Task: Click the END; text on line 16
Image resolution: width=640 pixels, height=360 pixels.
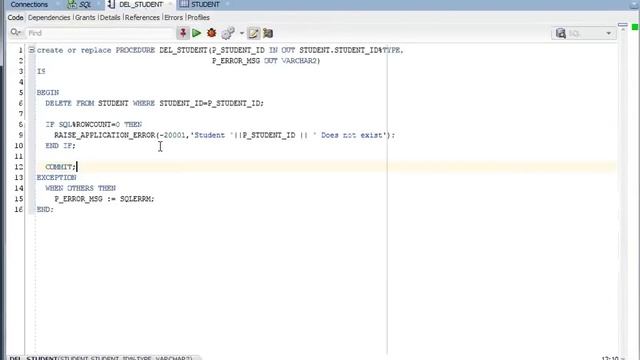Action: (x=45, y=209)
